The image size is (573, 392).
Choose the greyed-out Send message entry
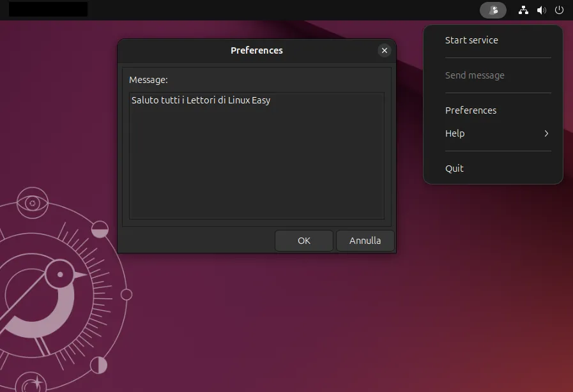coord(475,75)
